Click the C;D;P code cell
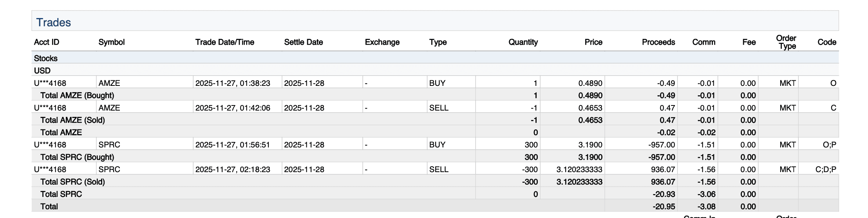Viewport: 868px width, 218px height. click(826, 169)
